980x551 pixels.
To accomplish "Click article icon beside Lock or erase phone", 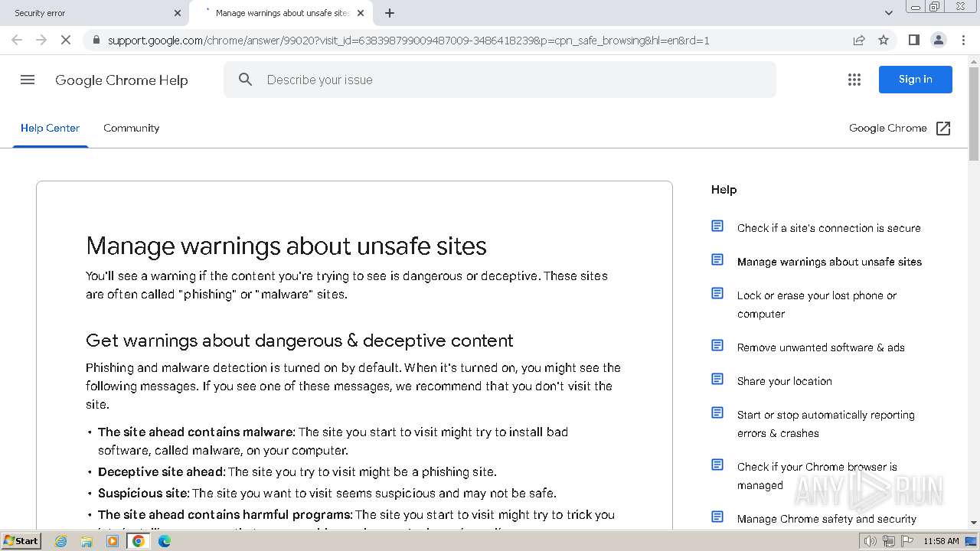I will click(x=717, y=293).
